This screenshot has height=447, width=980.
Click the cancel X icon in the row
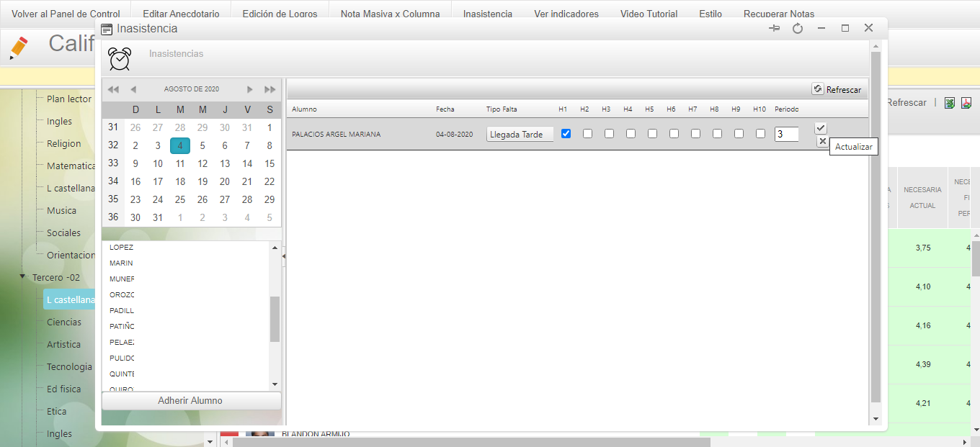tap(822, 141)
